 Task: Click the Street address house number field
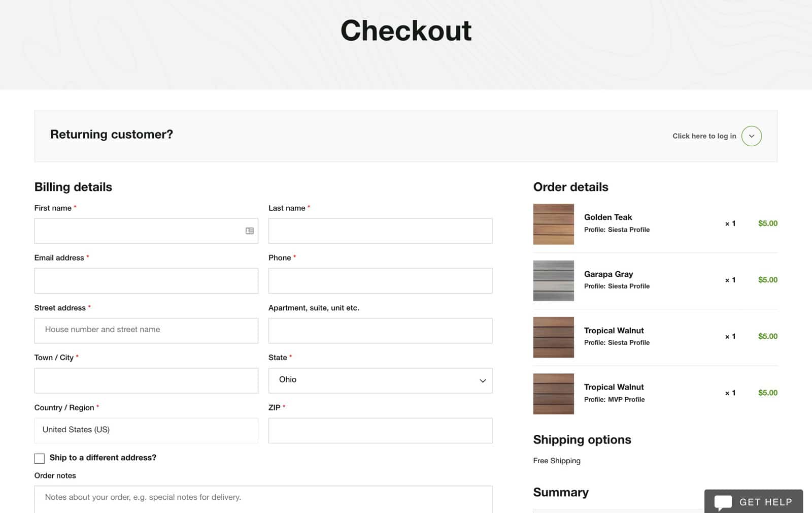[146, 331]
